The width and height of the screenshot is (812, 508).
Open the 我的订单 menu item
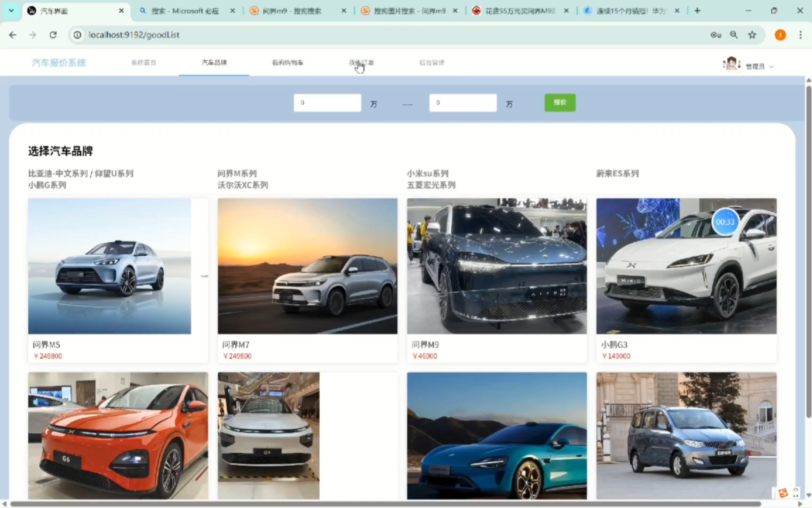361,62
